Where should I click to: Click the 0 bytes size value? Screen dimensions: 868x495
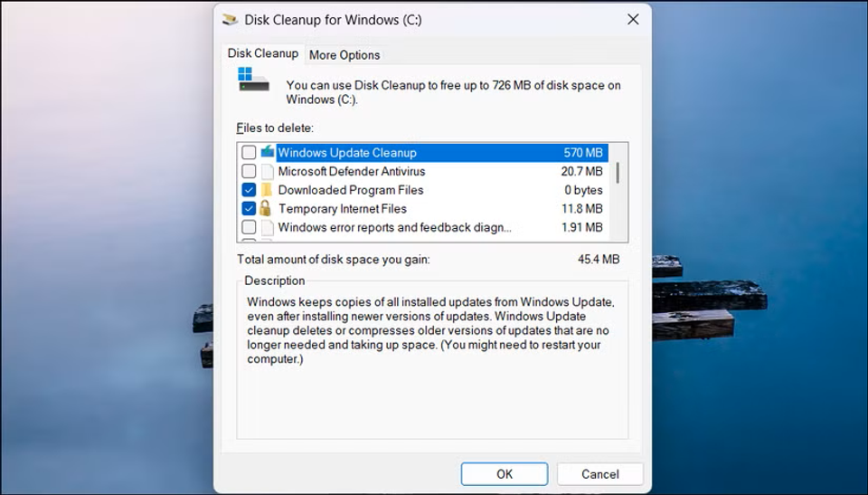point(583,190)
